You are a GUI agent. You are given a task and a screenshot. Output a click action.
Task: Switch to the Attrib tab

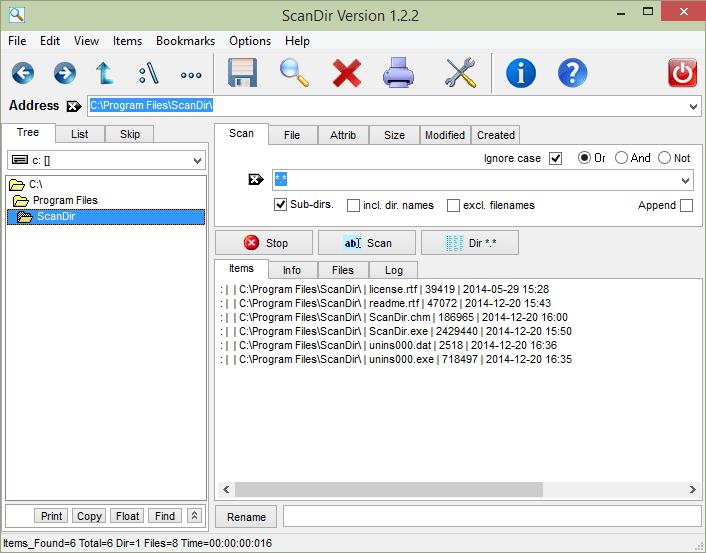(343, 135)
